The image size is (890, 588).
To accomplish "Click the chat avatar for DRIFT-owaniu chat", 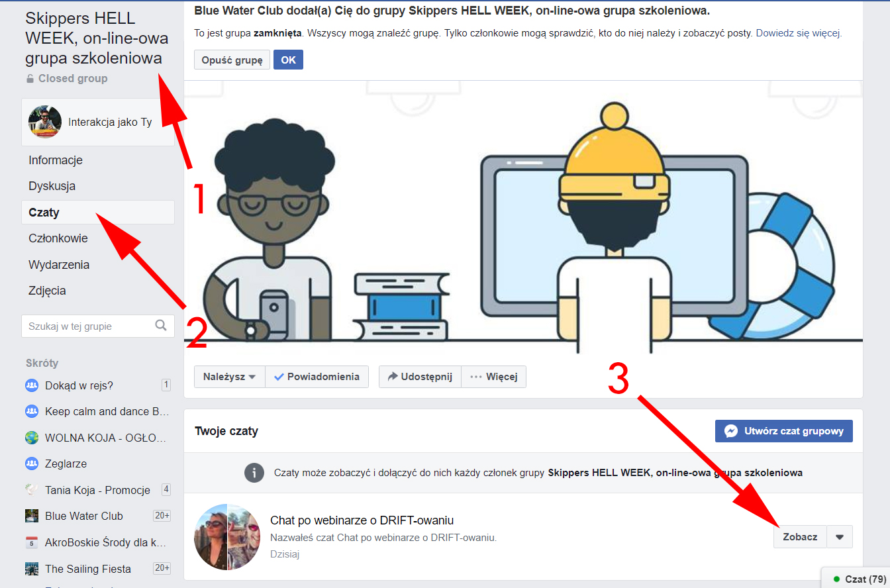I will (227, 537).
